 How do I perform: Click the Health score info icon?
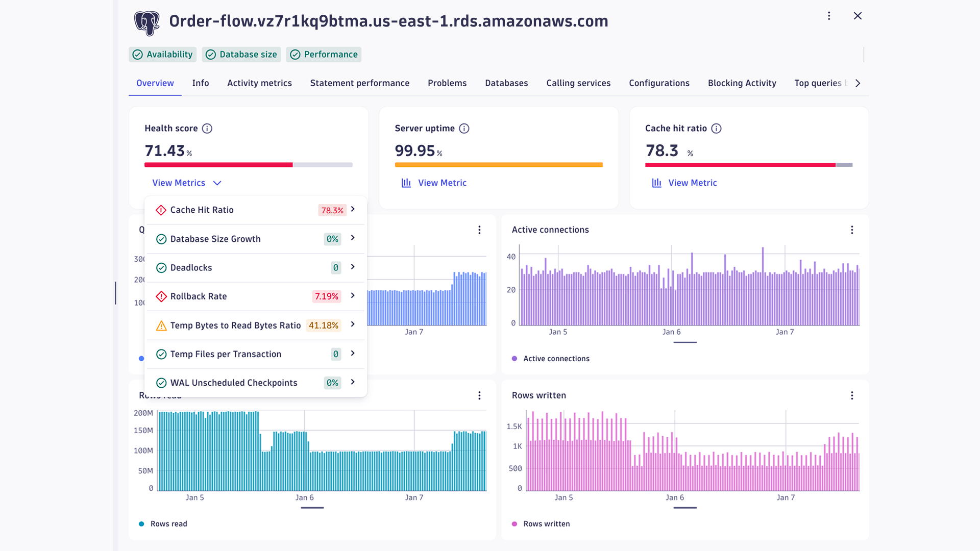click(x=207, y=129)
